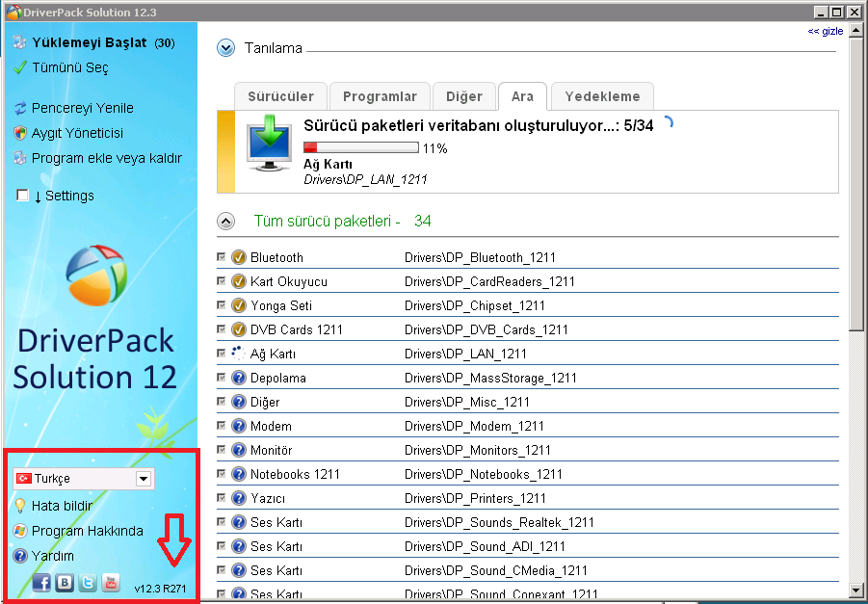Open the Turkçe language dropdown
This screenshot has height=604, width=868.
tap(84, 479)
